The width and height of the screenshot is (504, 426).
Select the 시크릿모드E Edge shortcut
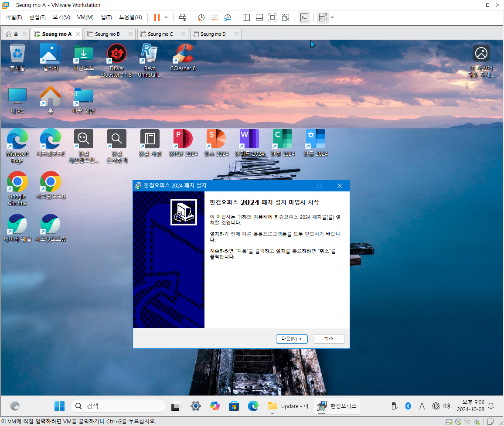(x=51, y=143)
